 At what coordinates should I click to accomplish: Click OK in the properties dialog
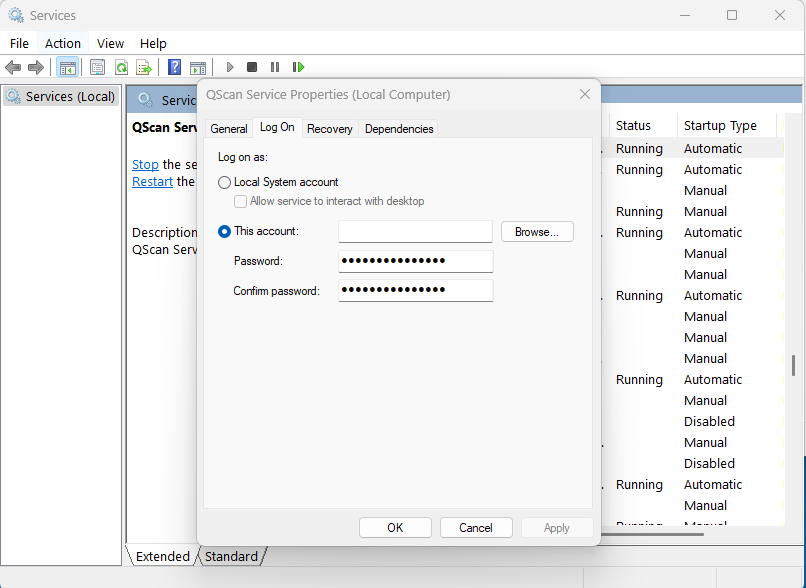395,528
